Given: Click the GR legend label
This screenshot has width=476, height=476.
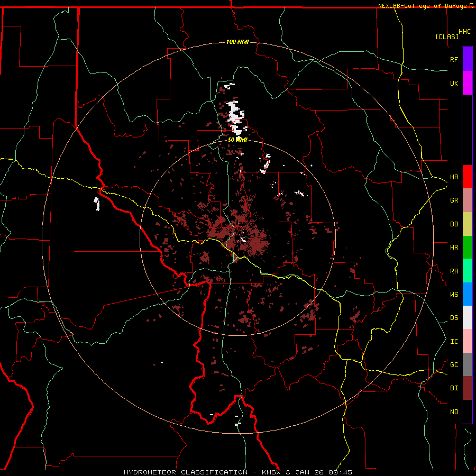Looking at the screenshot, I should pyautogui.click(x=454, y=200).
